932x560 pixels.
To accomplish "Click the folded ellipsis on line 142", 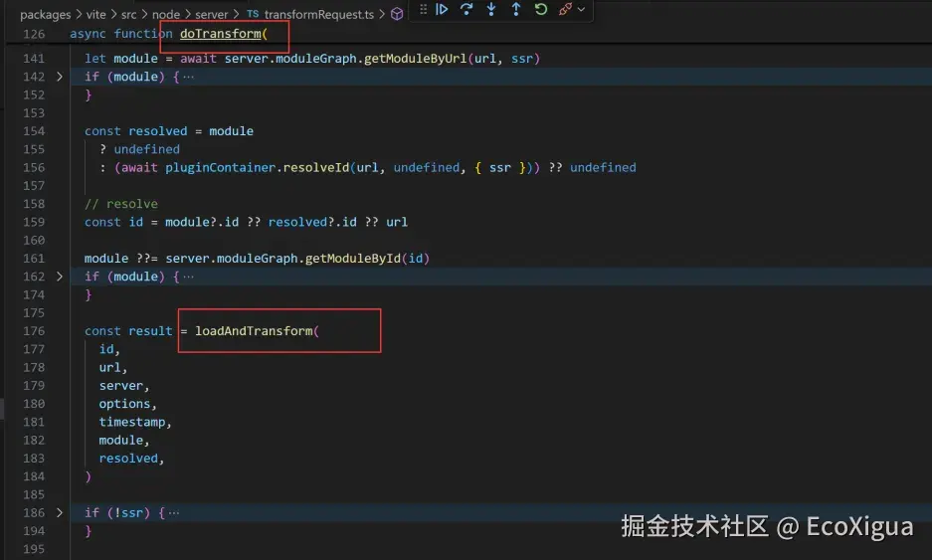I will click(188, 77).
